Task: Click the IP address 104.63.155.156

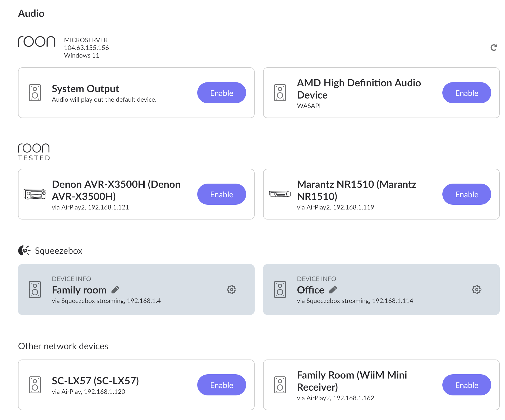Action: pos(86,48)
